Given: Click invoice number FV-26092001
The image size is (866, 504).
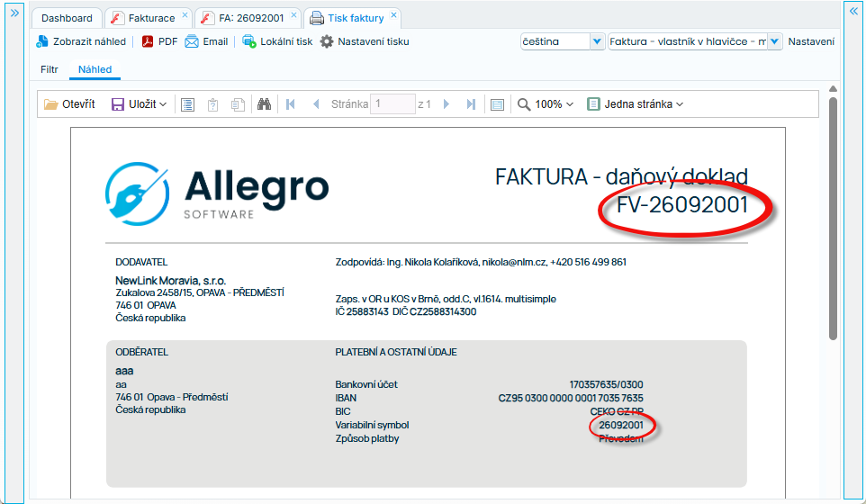Looking at the screenshot, I should (x=682, y=205).
